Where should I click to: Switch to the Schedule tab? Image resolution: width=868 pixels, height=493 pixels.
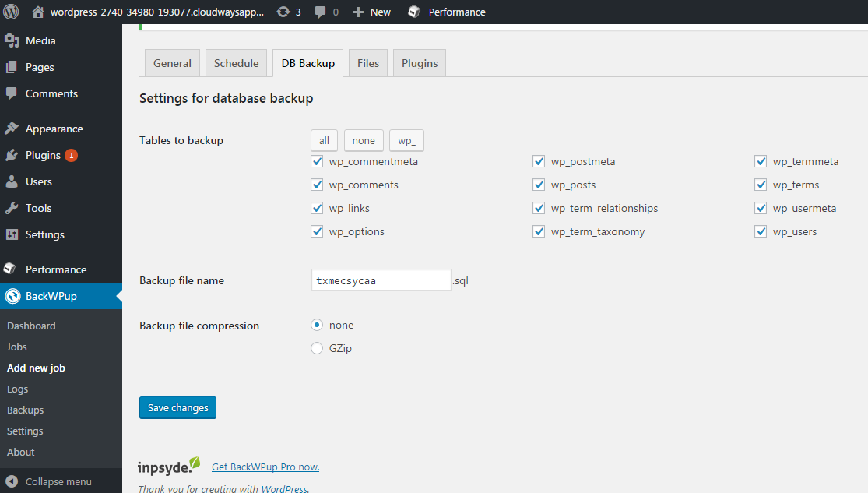(237, 63)
